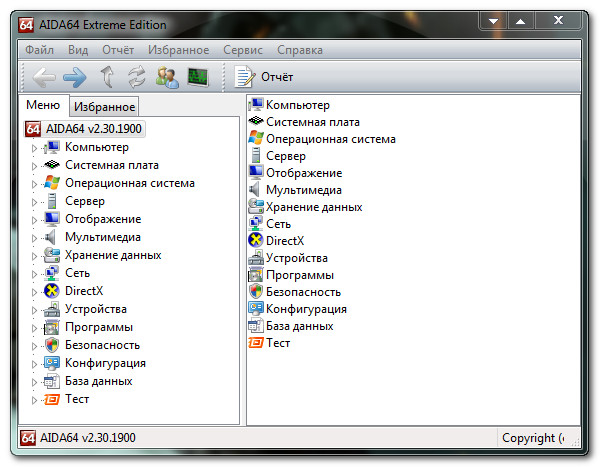Open Операционная система in the right pane
This screenshot has width=600, height=467.
pyautogui.click(x=330, y=139)
